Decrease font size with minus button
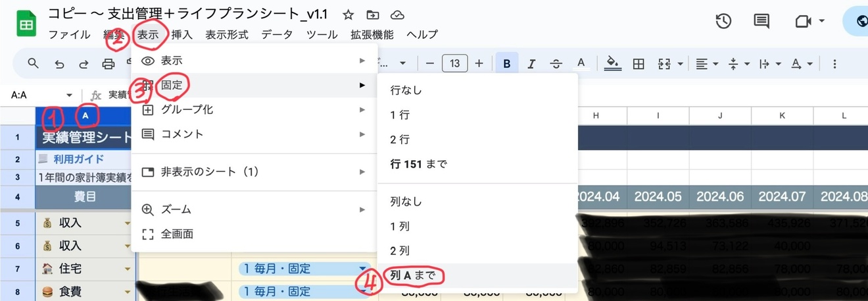 (x=430, y=63)
